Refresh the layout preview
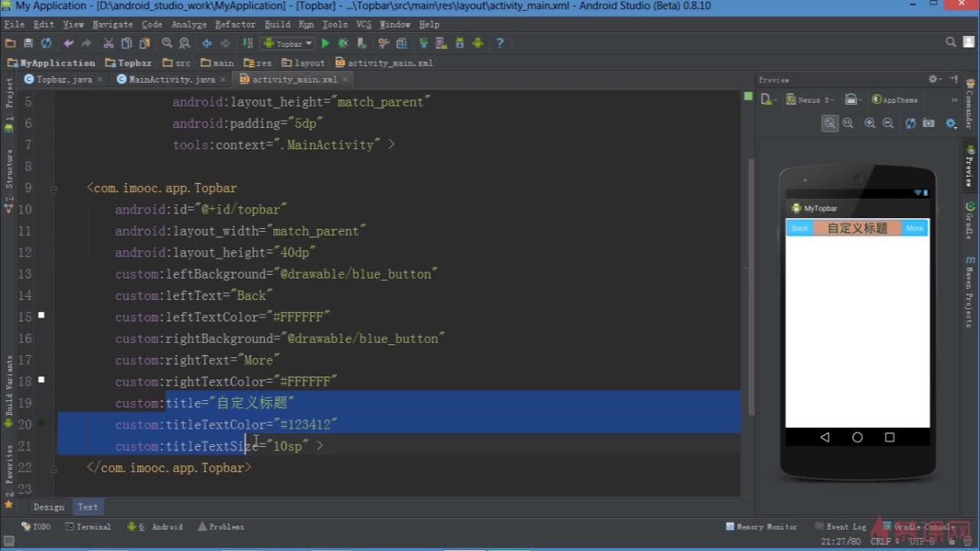Viewport: 980px width, 551px height. point(910,123)
